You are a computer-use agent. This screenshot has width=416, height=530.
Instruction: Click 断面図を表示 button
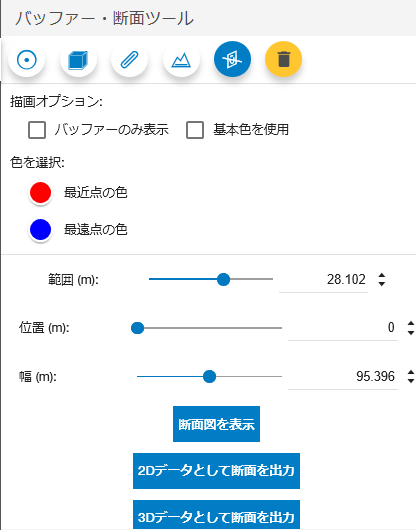tap(217, 424)
